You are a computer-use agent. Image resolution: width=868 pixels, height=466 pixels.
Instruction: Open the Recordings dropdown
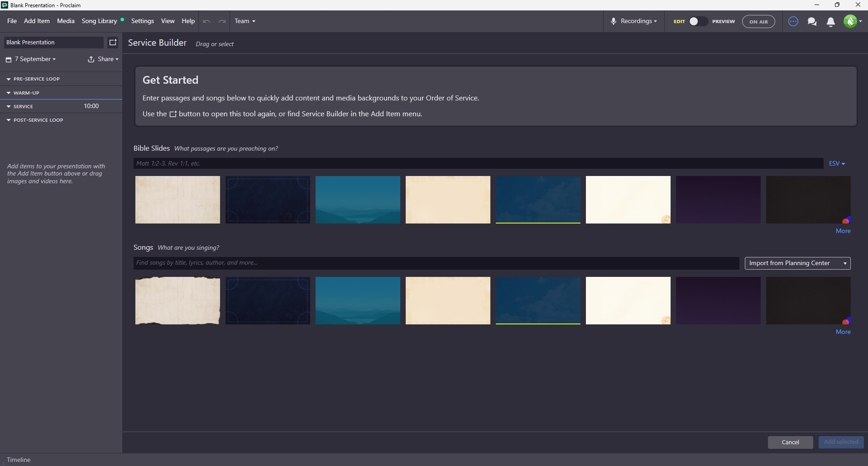(638, 21)
